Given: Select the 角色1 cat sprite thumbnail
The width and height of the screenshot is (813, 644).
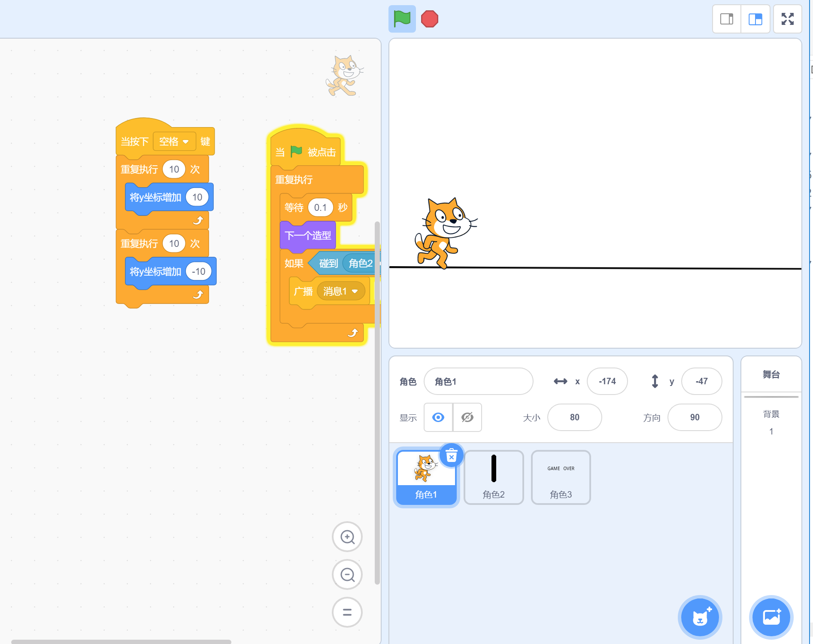Looking at the screenshot, I should pos(426,477).
